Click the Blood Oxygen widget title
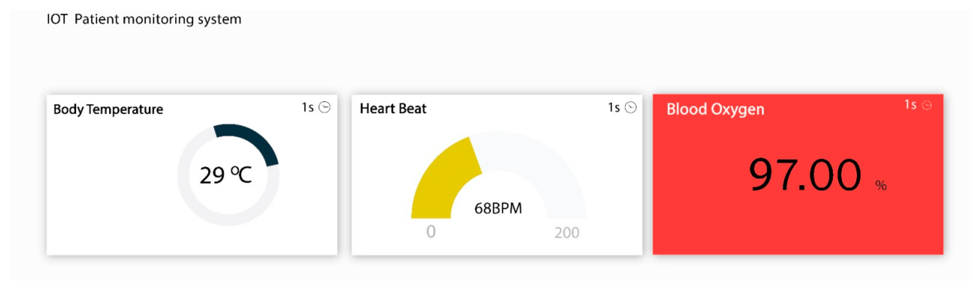This screenshot has height=293, width=980. coord(715,109)
